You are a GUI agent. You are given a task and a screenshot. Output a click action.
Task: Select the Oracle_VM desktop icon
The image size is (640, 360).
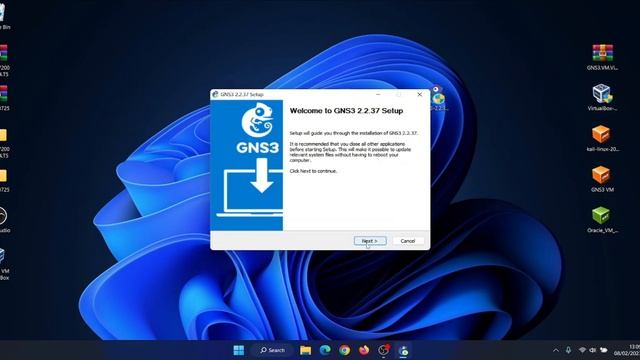(602, 220)
